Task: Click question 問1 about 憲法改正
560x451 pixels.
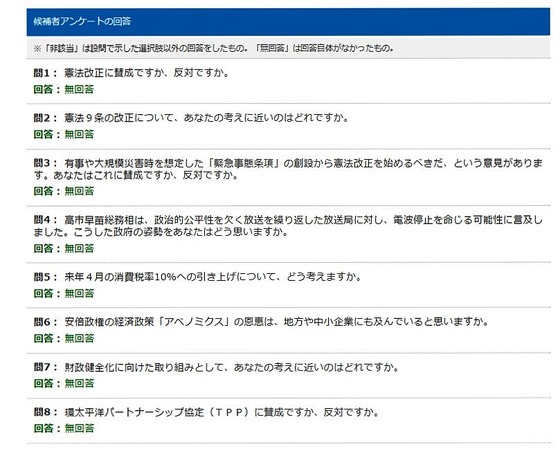Action: [x=131, y=73]
